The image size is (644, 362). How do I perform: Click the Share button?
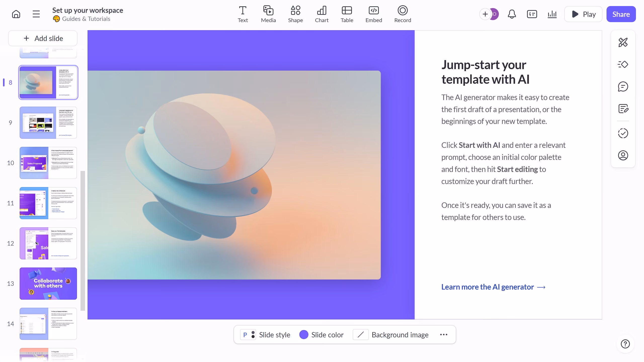click(x=621, y=14)
